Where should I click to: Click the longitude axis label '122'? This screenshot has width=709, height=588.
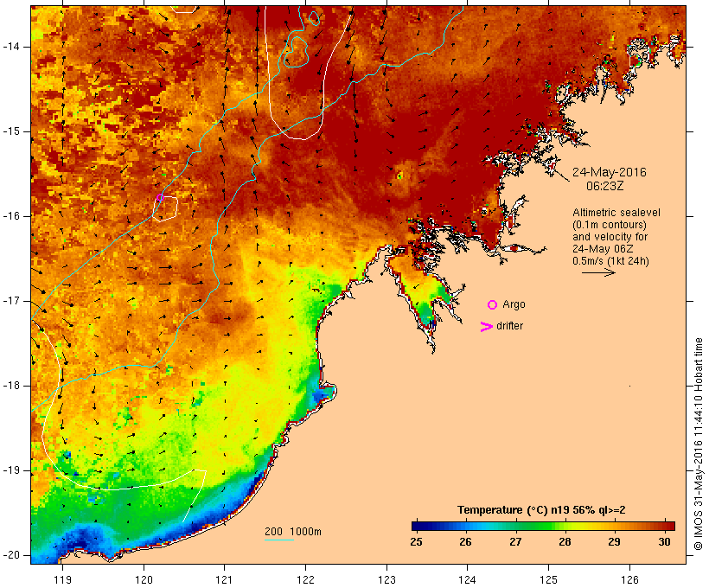(x=306, y=580)
